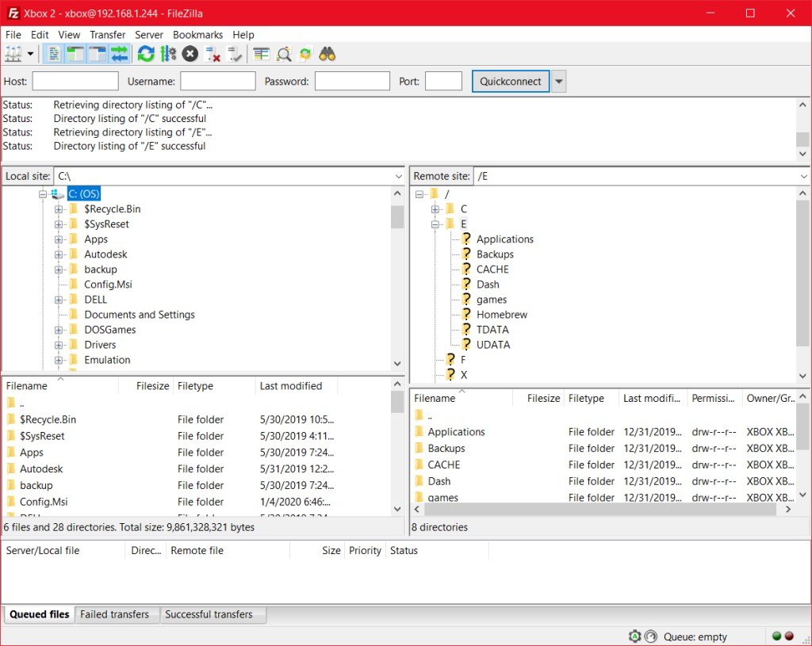Expand the DOSGames local tree folder
The height and width of the screenshot is (646, 812).
(59, 331)
